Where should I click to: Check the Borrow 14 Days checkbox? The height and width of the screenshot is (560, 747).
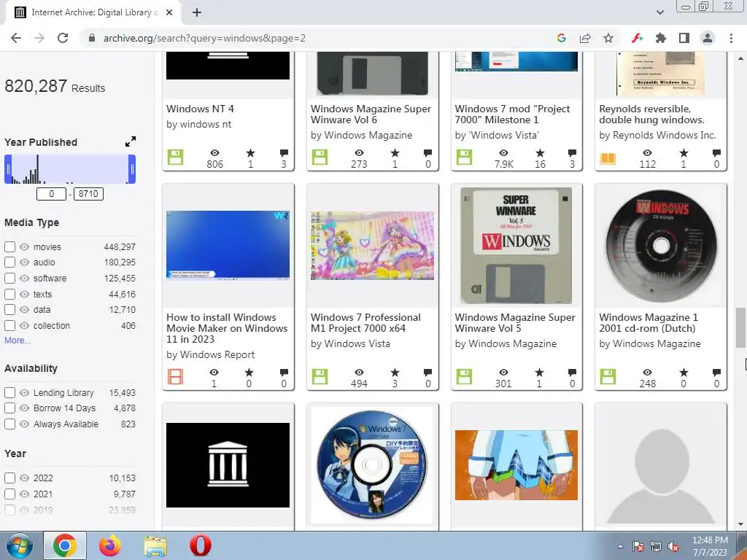[x=9, y=408]
